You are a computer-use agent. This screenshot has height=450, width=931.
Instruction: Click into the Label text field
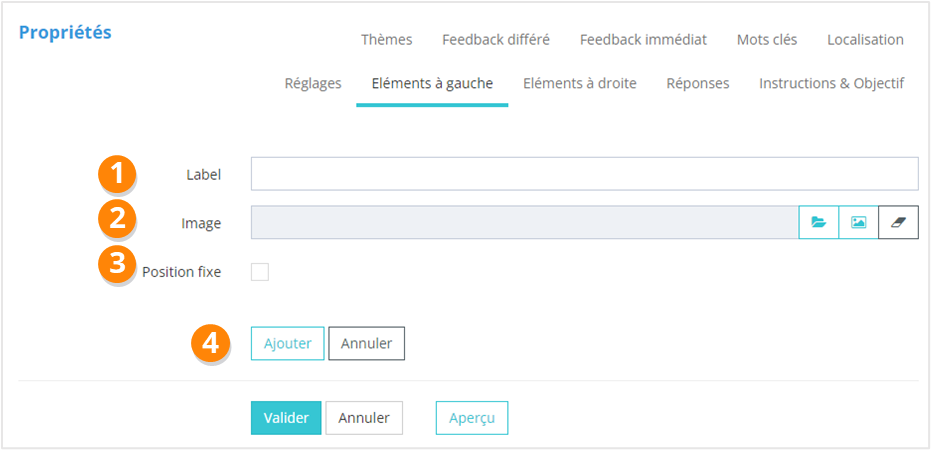tap(584, 174)
